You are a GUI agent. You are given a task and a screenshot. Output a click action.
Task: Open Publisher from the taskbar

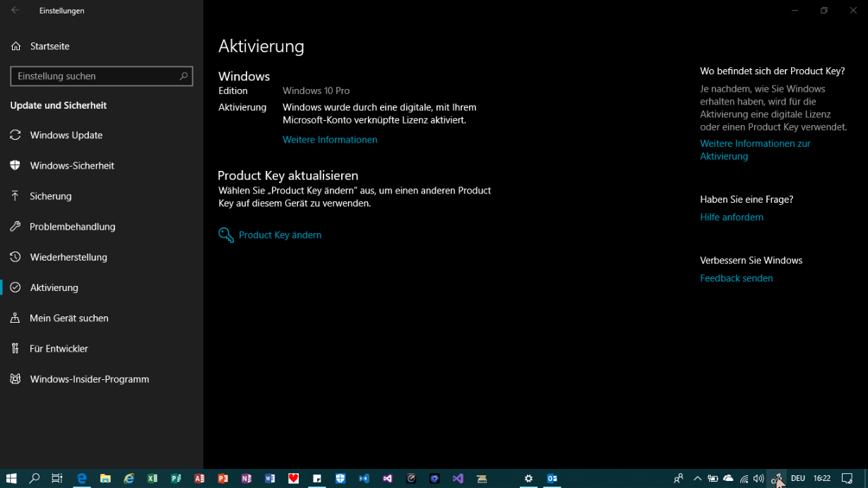[176, 479]
